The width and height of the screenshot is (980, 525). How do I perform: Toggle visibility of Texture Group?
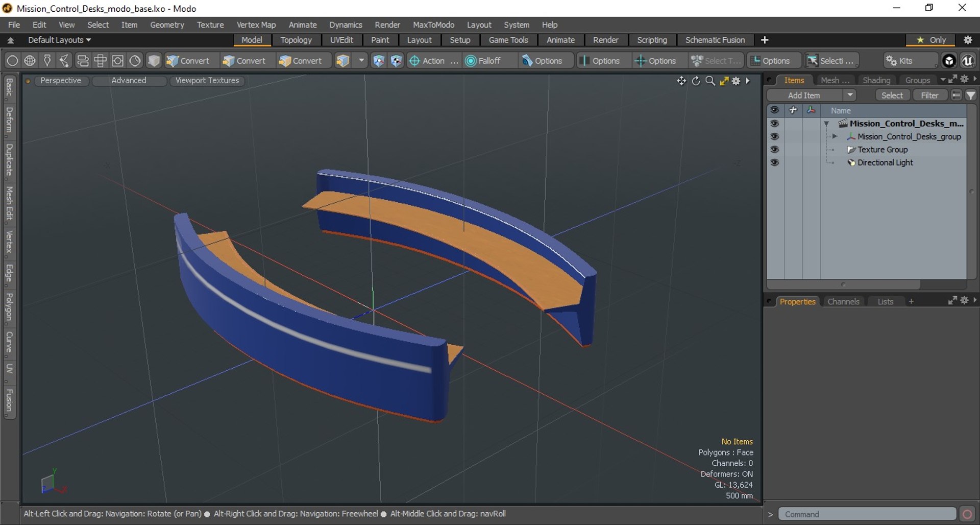(774, 150)
